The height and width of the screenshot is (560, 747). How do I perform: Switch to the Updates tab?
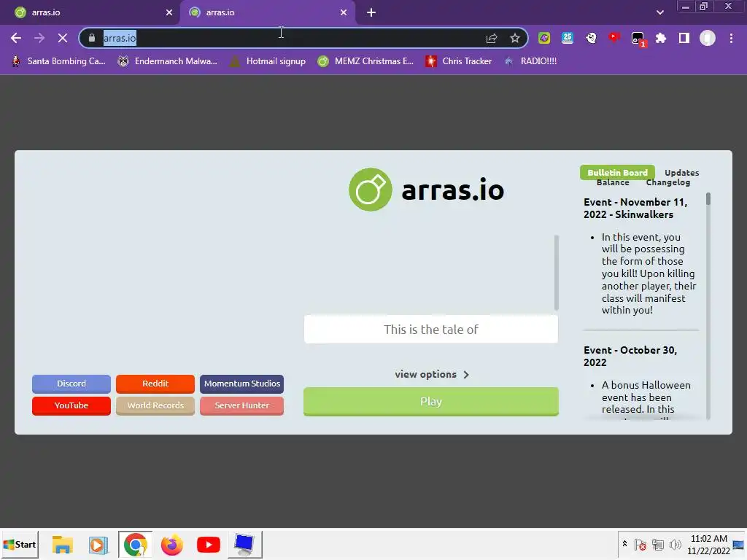click(x=682, y=172)
